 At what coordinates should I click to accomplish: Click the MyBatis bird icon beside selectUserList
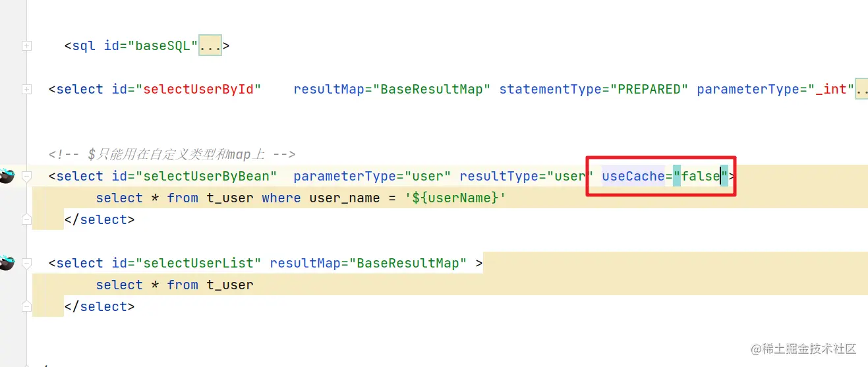[7, 263]
